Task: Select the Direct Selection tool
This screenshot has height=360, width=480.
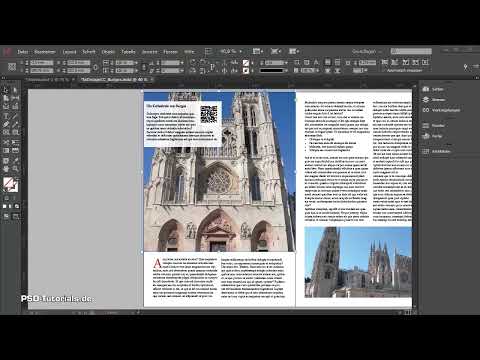Action: 15,90
